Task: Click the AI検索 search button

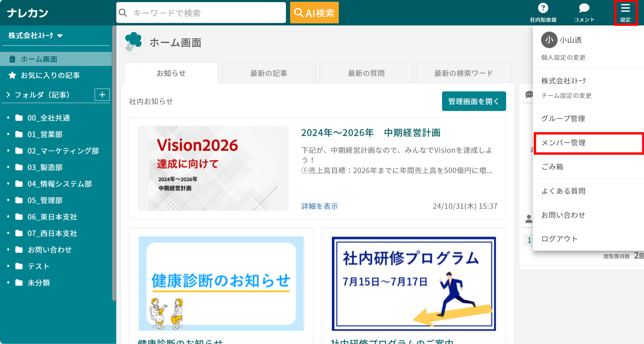Action: [x=314, y=12]
